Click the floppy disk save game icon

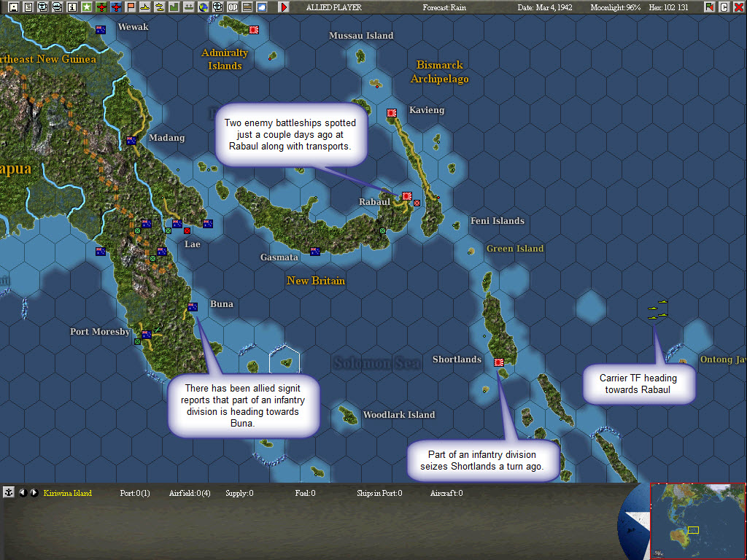(13, 7)
